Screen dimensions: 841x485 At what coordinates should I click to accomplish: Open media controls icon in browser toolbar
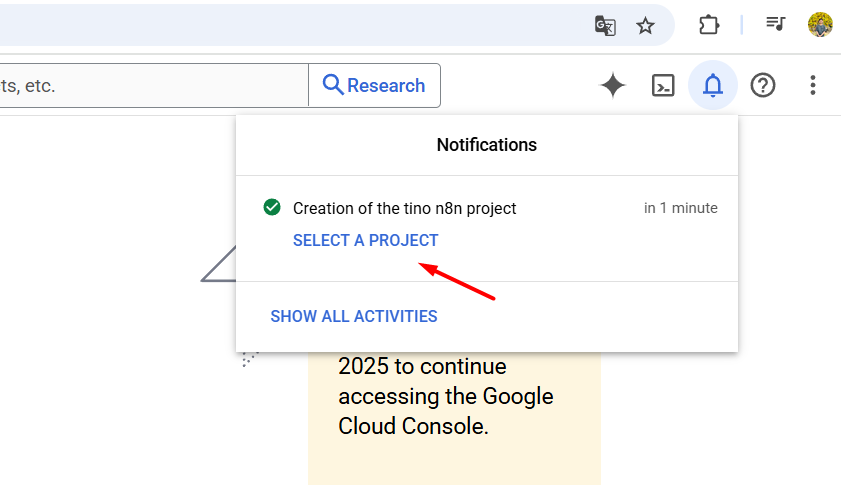[x=775, y=24]
